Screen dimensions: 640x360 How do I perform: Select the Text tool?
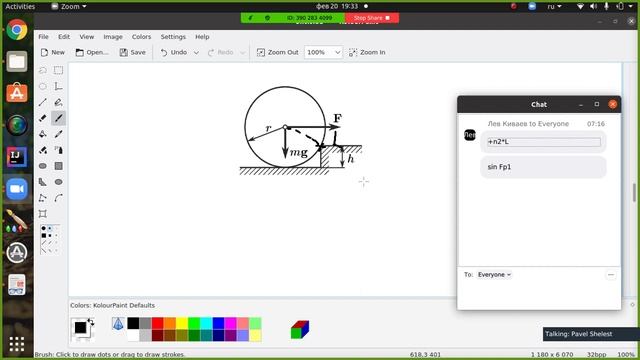coord(58,86)
